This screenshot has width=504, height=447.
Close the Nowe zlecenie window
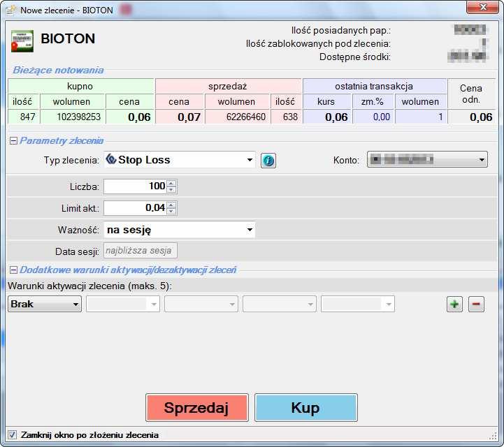482,7
